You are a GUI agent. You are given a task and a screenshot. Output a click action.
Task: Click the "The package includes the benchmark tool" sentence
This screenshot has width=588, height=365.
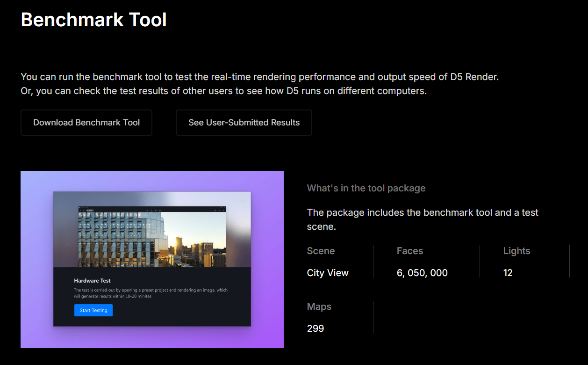coord(423,219)
